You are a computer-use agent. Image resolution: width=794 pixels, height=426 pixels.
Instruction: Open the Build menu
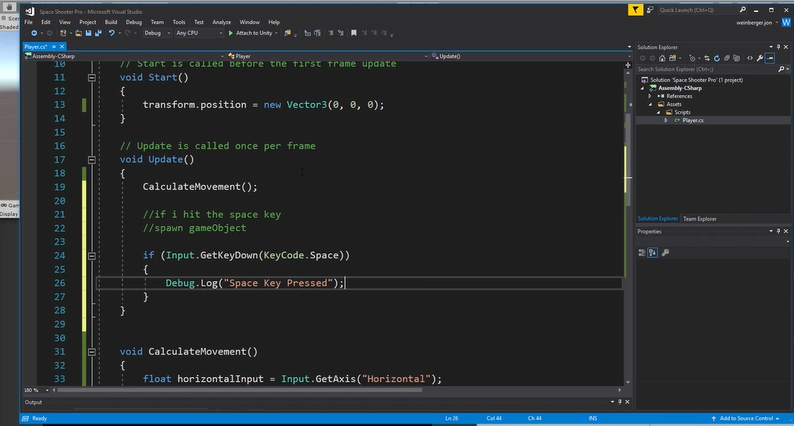pos(111,22)
